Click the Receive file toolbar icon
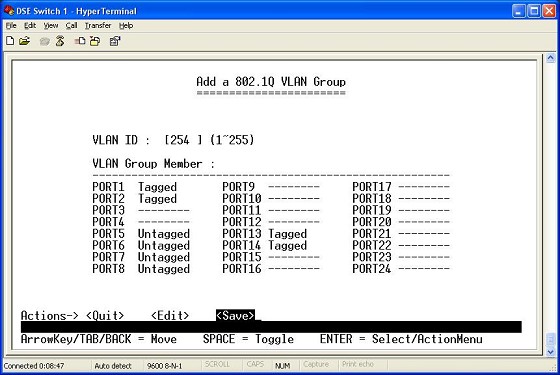This screenshot has width=560, height=375. tap(95, 41)
